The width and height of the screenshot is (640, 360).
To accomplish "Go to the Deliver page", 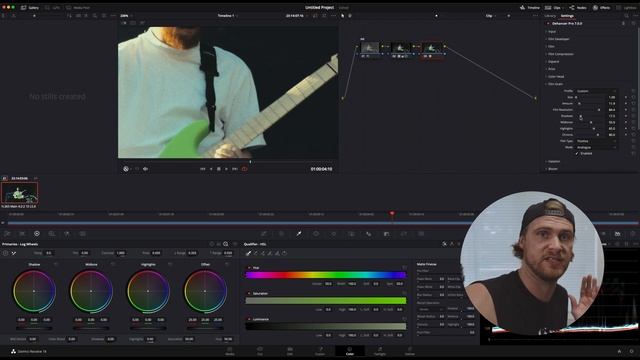I will pyautogui.click(x=409, y=351).
